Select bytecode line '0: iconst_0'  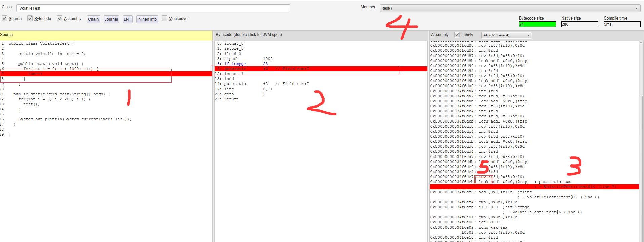tap(230, 43)
